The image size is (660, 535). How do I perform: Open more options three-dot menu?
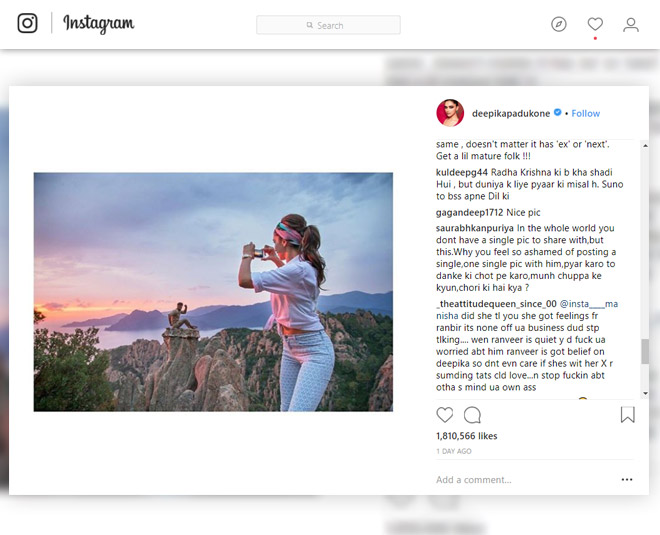pos(627,479)
